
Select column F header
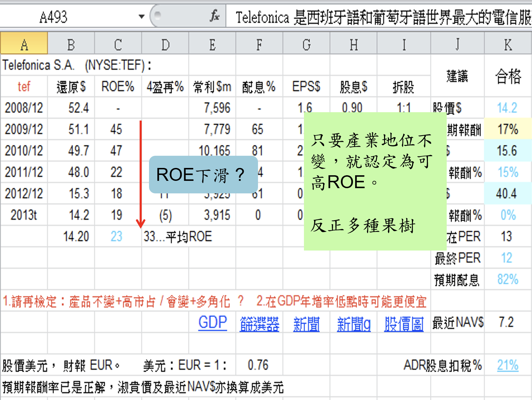pyautogui.click(x=259, y=44)
